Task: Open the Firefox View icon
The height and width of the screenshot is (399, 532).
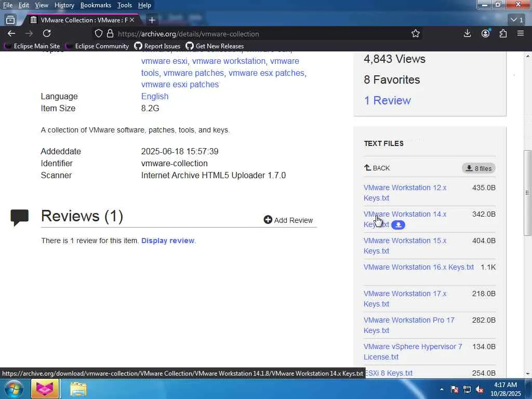Action: pos(10,20)
